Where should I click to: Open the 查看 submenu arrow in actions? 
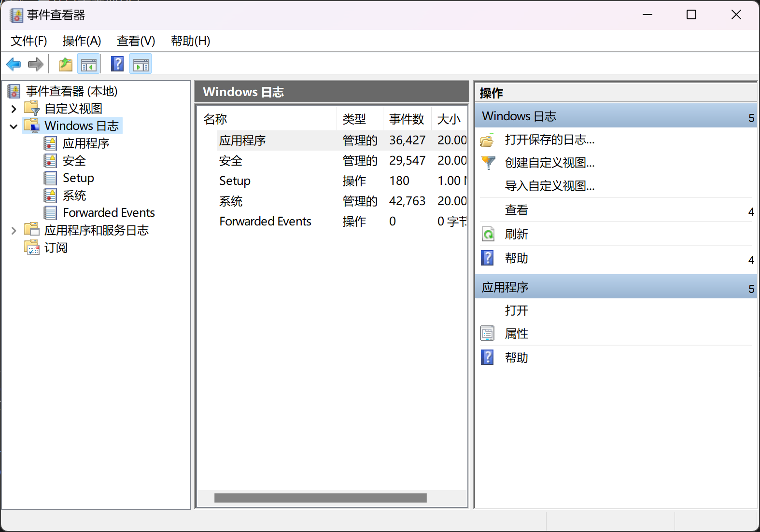(x=751, y=211)
